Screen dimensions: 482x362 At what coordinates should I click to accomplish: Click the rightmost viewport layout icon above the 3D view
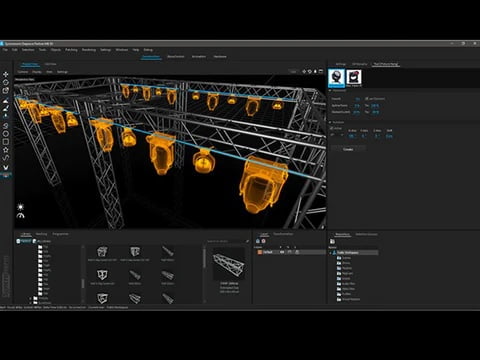(321, 72)
